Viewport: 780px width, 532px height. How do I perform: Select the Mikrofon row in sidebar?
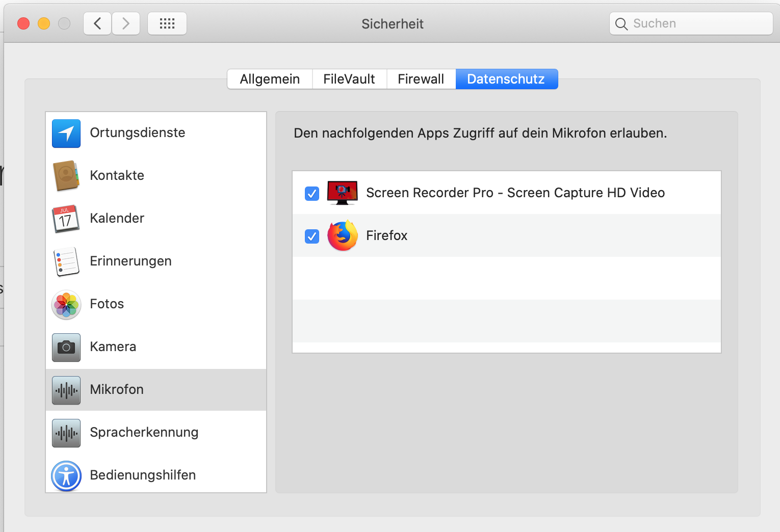156,390
